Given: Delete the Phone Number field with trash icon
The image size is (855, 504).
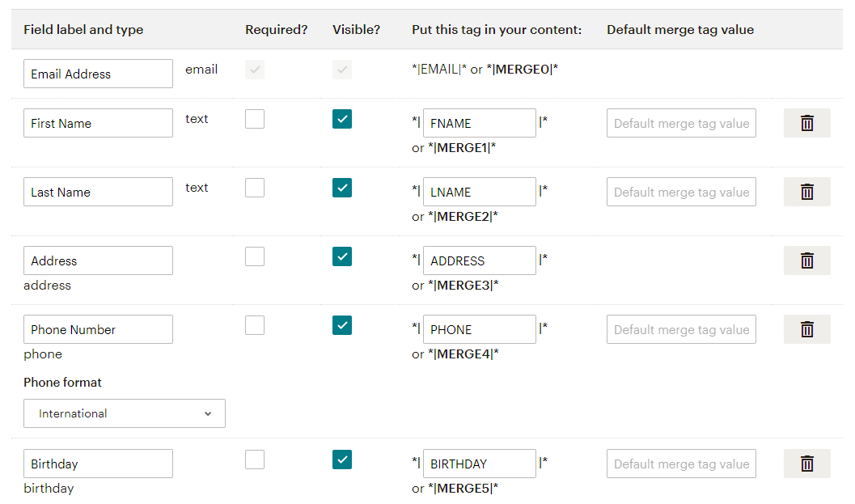Looking at the screenshot, I should 807,329.
